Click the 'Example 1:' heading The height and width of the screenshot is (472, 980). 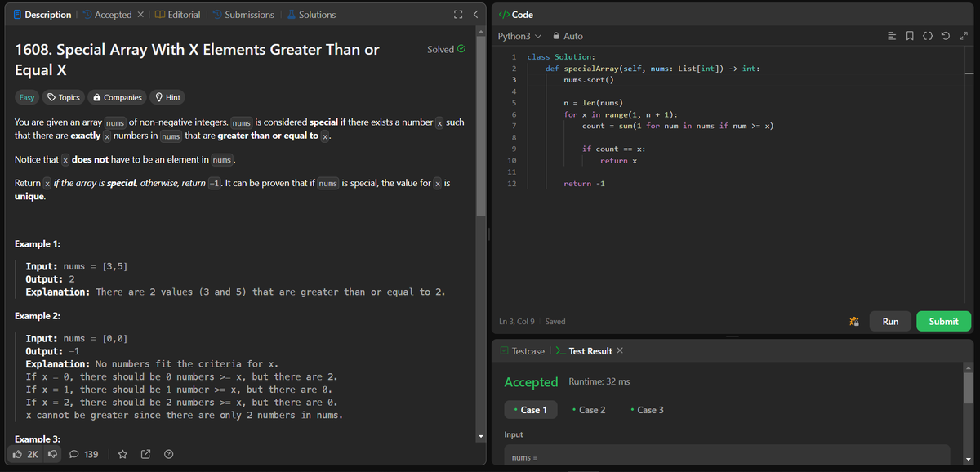point(38,244)
